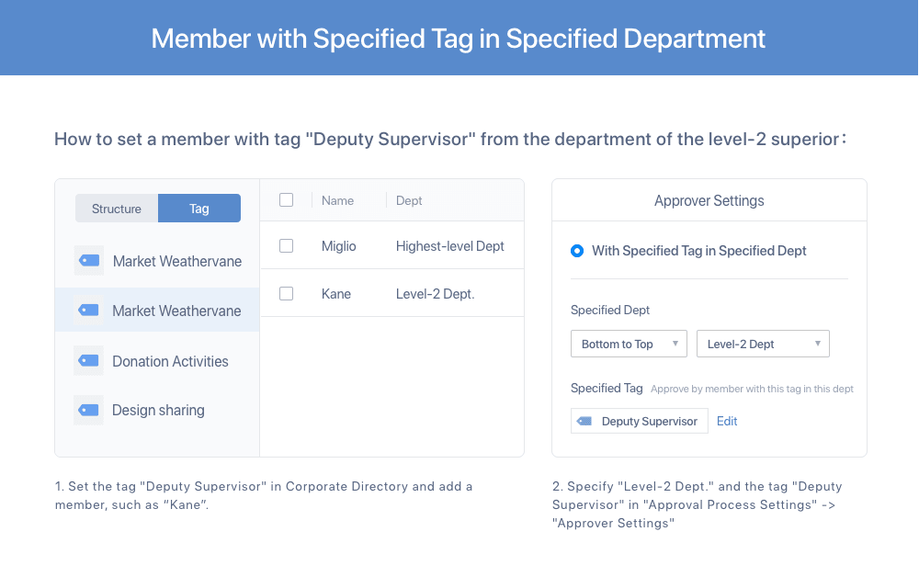919x588 pixels.
Task: Tick the checkbox next to Miglio
Action: 286,246
